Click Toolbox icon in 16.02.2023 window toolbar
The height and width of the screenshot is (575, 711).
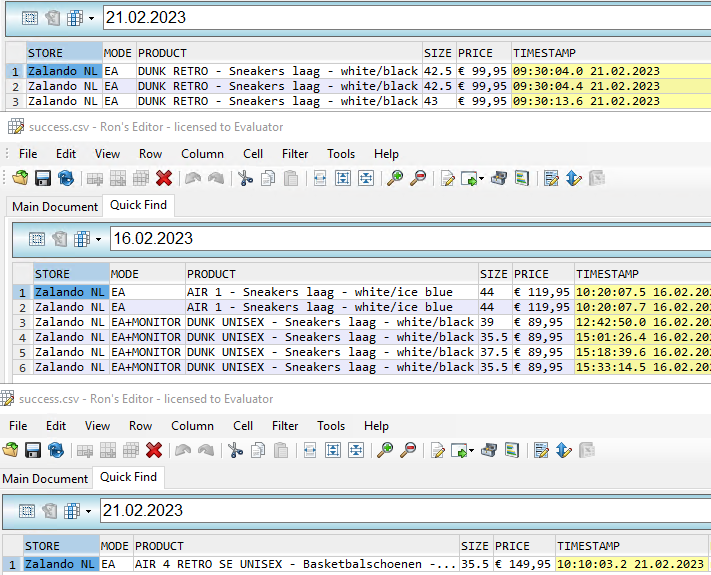pyautogui.click(x=499, y=178)
